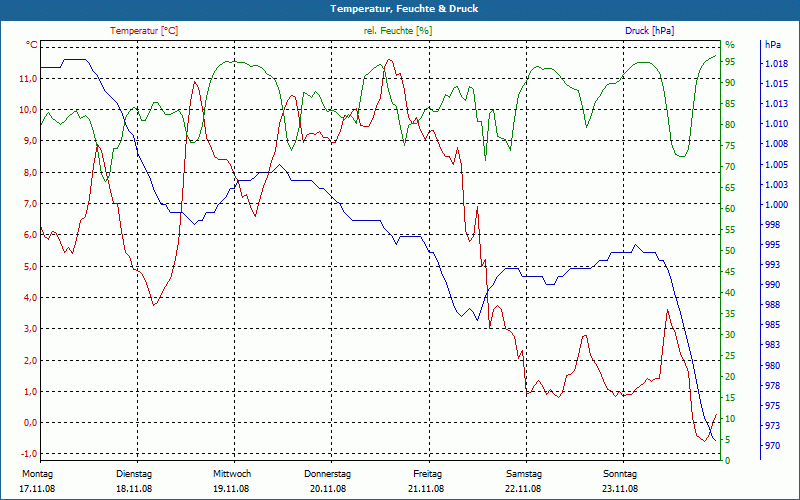Click the "18.11.08" date label
This screenshot has height=500, width=800.
[x=134, y=489]
